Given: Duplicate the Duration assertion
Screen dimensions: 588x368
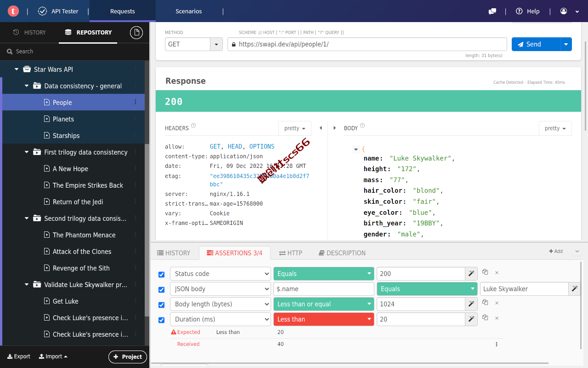Looking at the screenshot, I should 485,318.
